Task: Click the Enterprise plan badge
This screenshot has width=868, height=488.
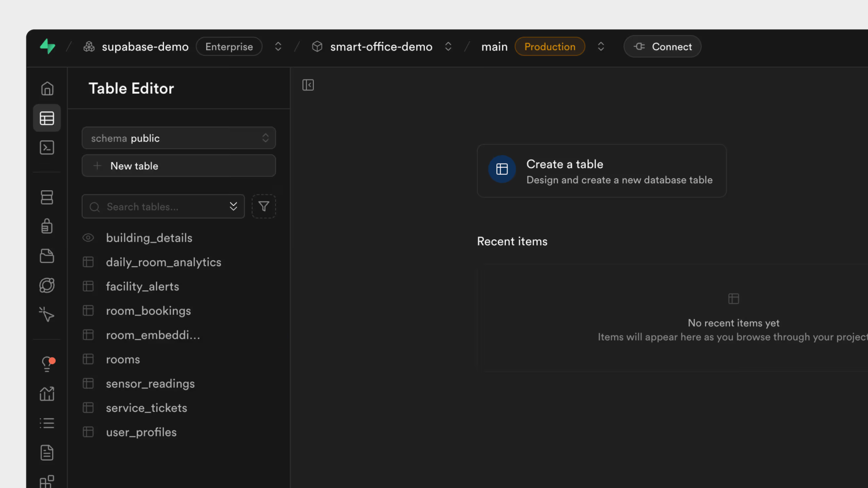Action: tap(229, 46)
